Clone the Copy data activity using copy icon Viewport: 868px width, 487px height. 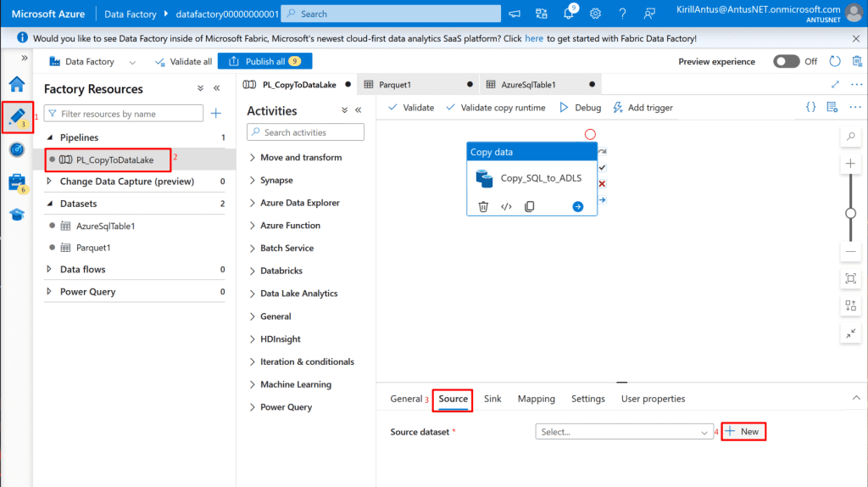pos(529,206)
